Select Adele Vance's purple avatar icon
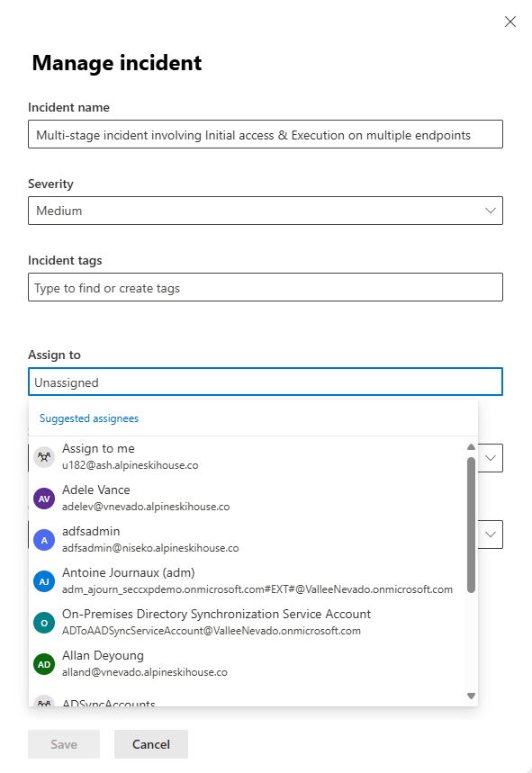Image resolution: width=532 pixels, height=773 pixels. [x=44, y=498]
